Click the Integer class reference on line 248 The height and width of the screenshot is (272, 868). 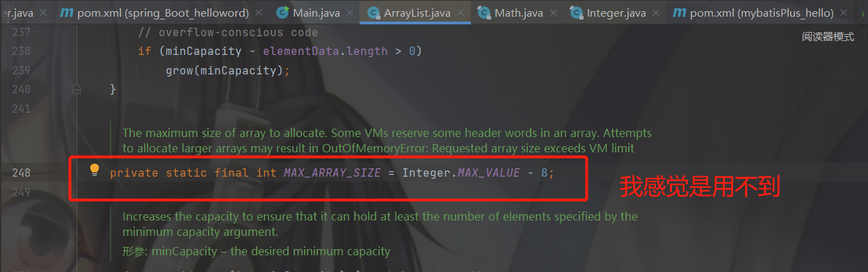tap(426, 173)
